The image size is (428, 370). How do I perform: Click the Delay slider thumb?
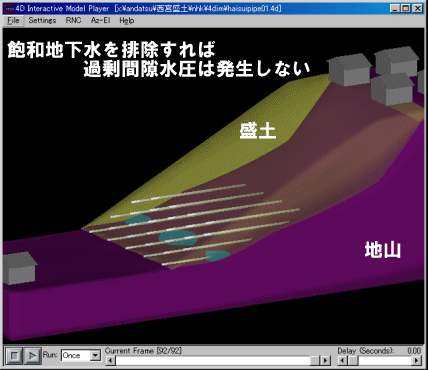353,361
